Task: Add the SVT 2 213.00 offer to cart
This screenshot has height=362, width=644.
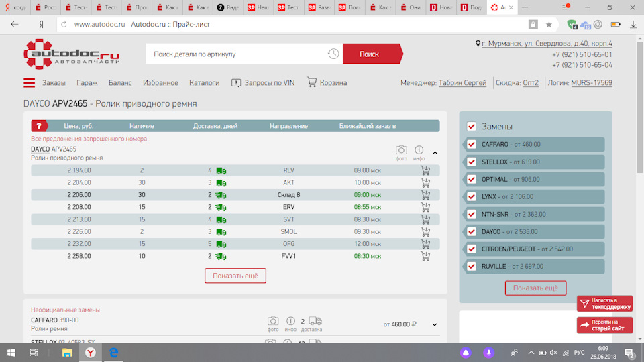Action: tap(425, 220)
